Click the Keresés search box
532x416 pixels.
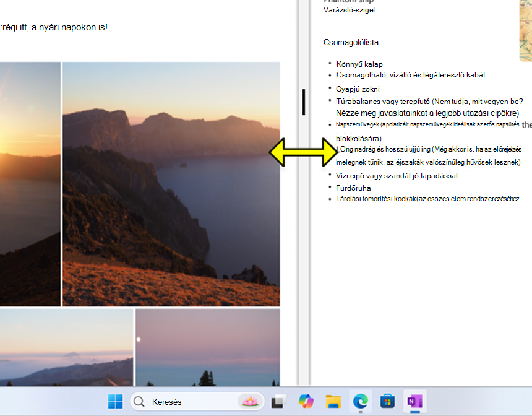click(197, 402)
